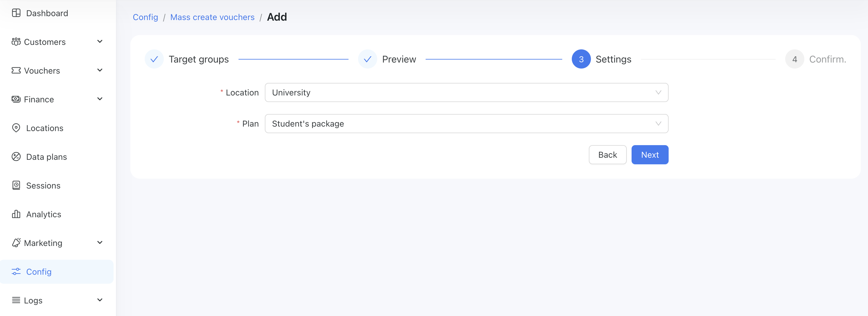Screen dimensions: 868x316
Task: Open the Locations menu item
Action: pos(56,128)
